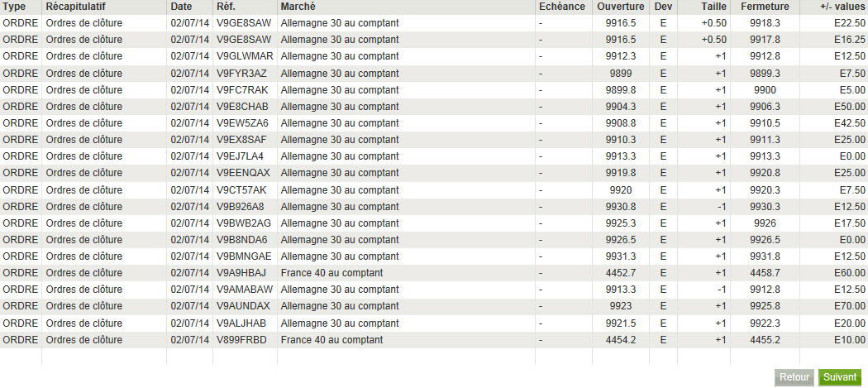Select the Ouverture column header
Screen dimensions: 868x388
coord(621,7)
